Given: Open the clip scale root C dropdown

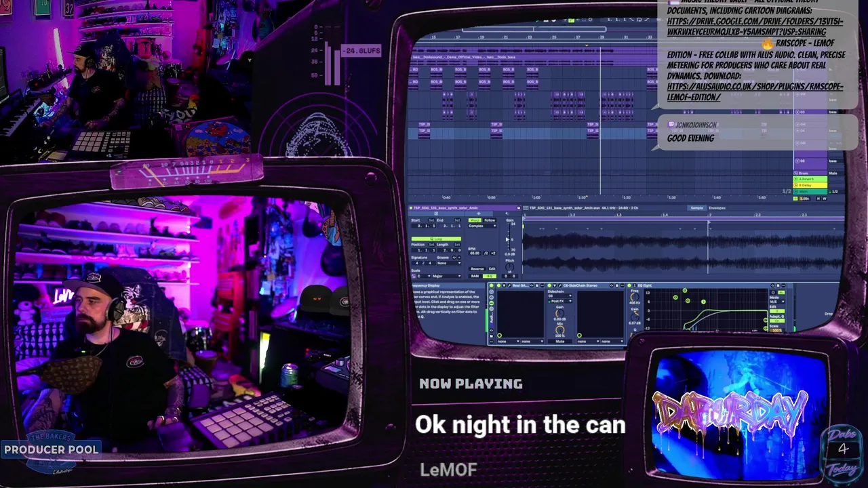Looking at the screenshot, I should [x=424, y=276].
